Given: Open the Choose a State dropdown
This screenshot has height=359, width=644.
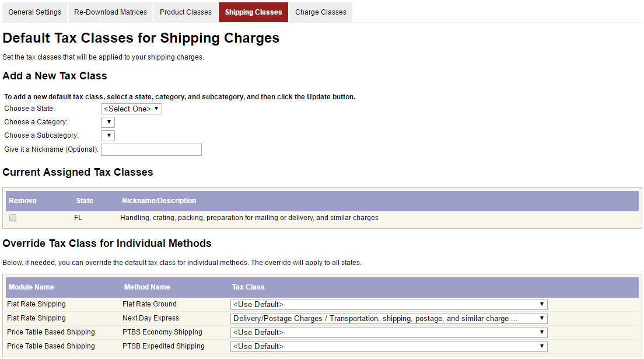Looking at the screenshot, I should point(131,109).
